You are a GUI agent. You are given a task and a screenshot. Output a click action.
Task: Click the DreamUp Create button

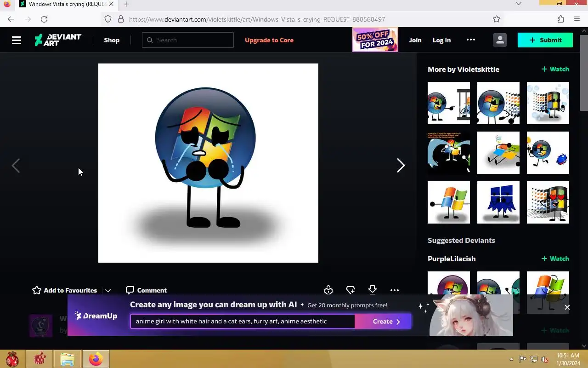(x=383, y=322)
